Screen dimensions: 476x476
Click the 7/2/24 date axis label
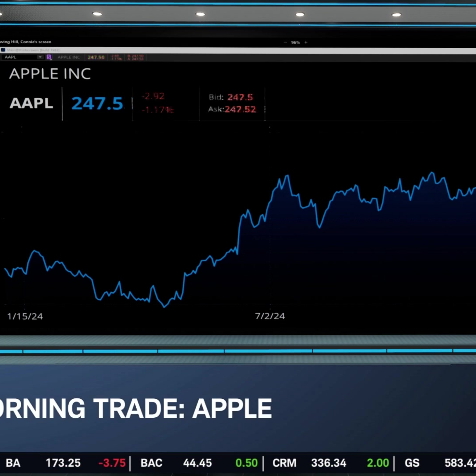click(x=270, y=316)
